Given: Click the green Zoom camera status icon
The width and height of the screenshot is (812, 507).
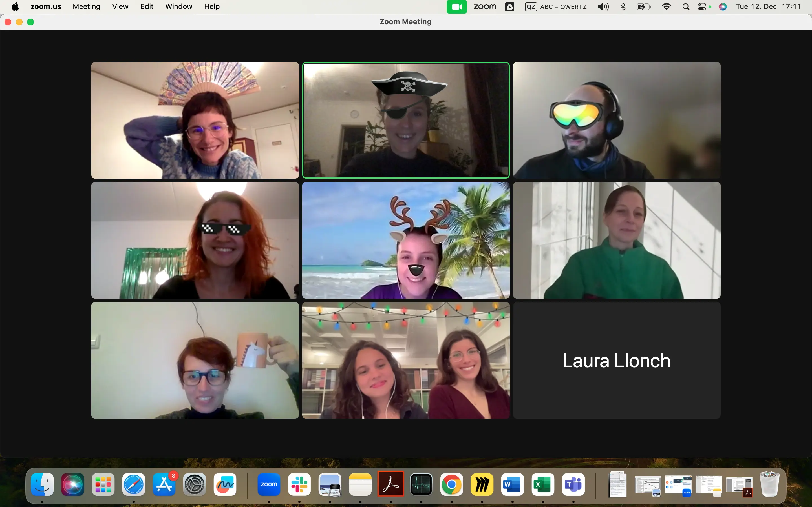Looking at the screenshot, I should pos(456,7).
